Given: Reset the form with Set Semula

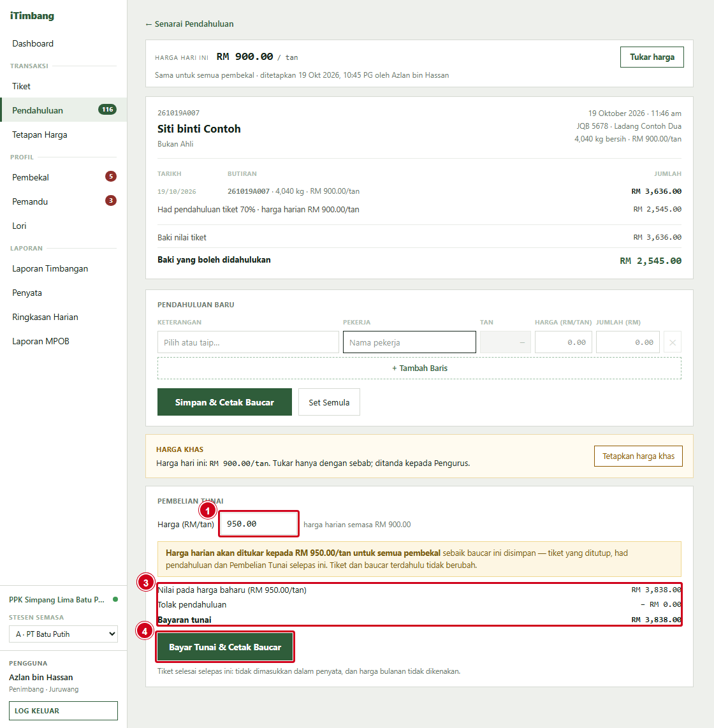Looking at the screenshot, I should click(x=329, y=402).
